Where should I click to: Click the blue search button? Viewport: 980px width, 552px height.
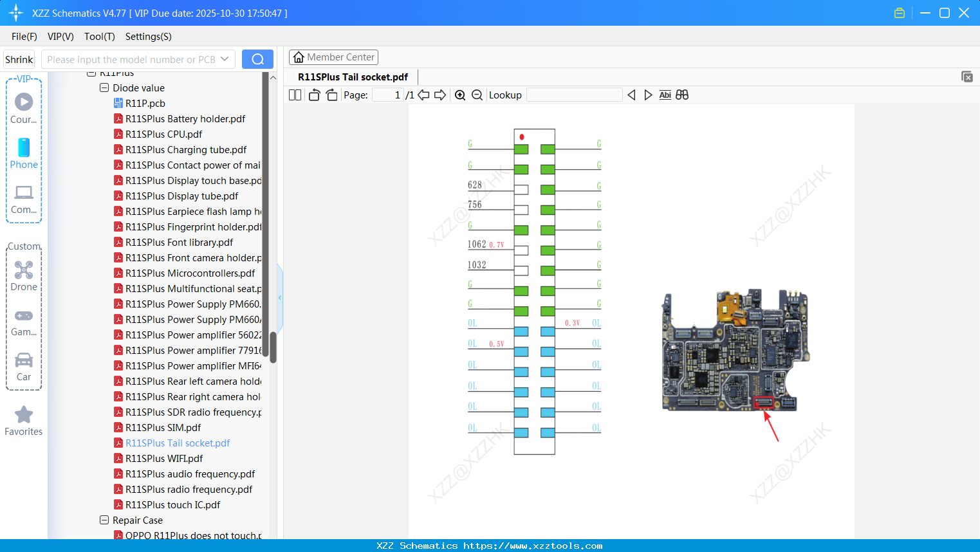point(257,59)
